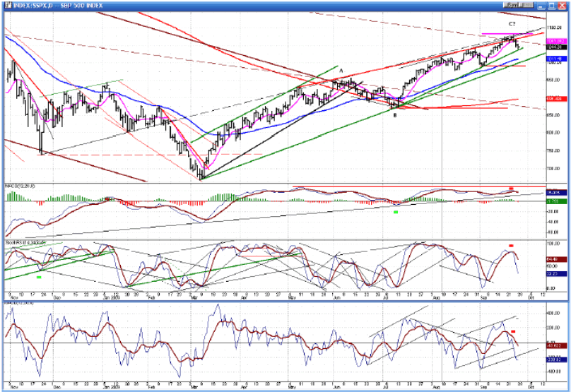The width and height of the screenshot is (571, 392).
Task: Select the green marker in the MACD panel
Action: 396,212
